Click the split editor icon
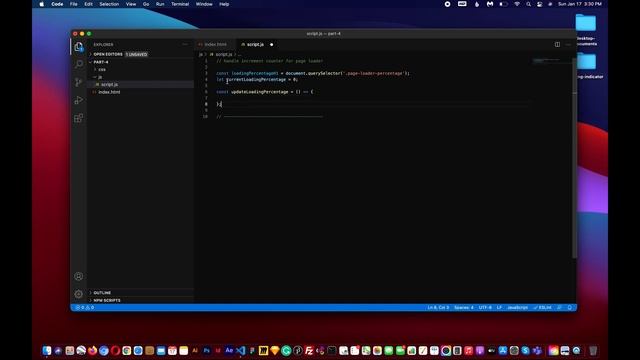This screenshot has height=360, width=640. [557, 44]
